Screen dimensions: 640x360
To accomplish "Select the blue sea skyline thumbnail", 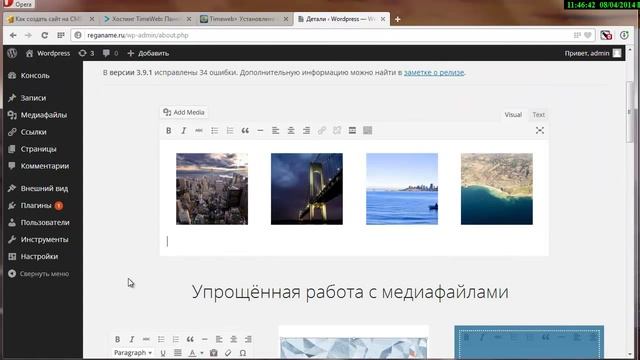I will (x=402, y=189).
